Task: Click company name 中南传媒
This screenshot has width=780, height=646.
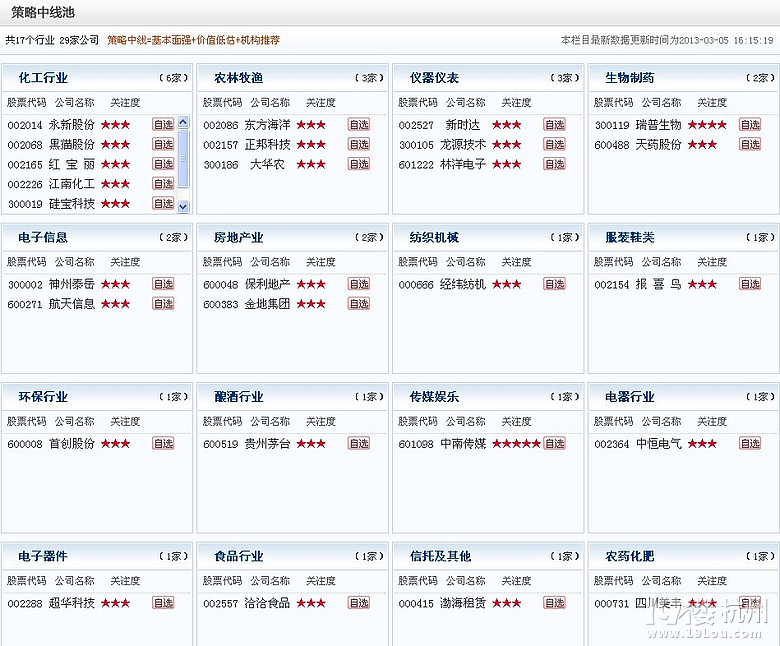Action: [463, 444]
